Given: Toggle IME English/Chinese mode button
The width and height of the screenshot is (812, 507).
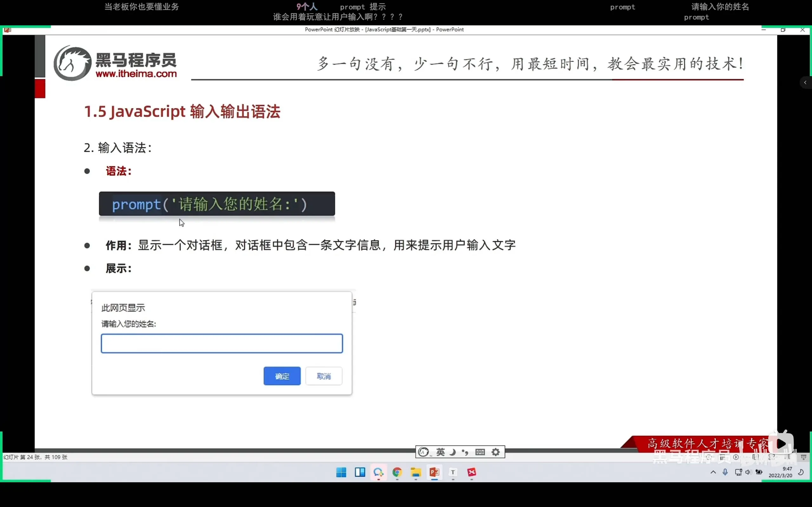Looking at the screenshot, I should (440, 452).
